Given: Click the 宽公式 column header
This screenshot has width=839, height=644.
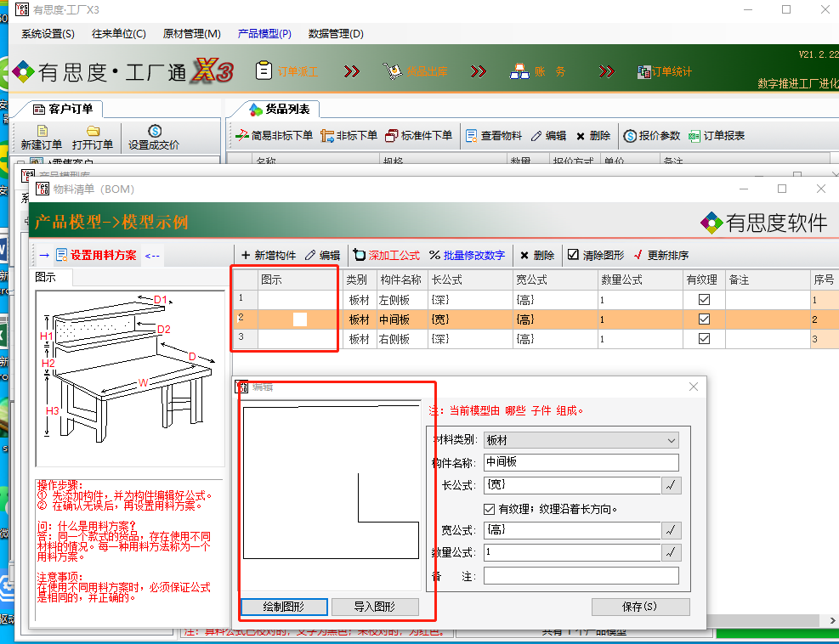Looking at the screenshot, I should [x=555, y=280].
